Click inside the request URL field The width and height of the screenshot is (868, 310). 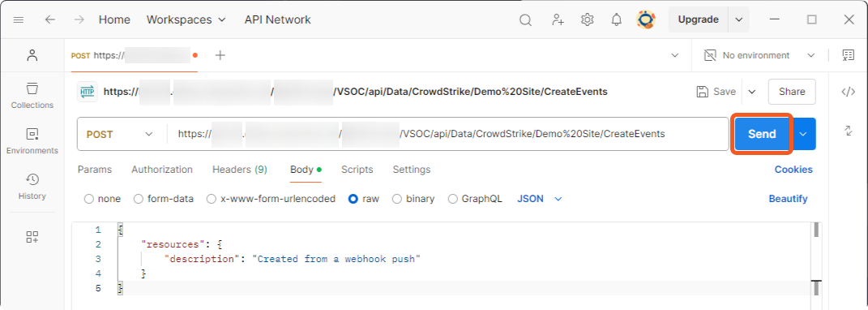448,134
